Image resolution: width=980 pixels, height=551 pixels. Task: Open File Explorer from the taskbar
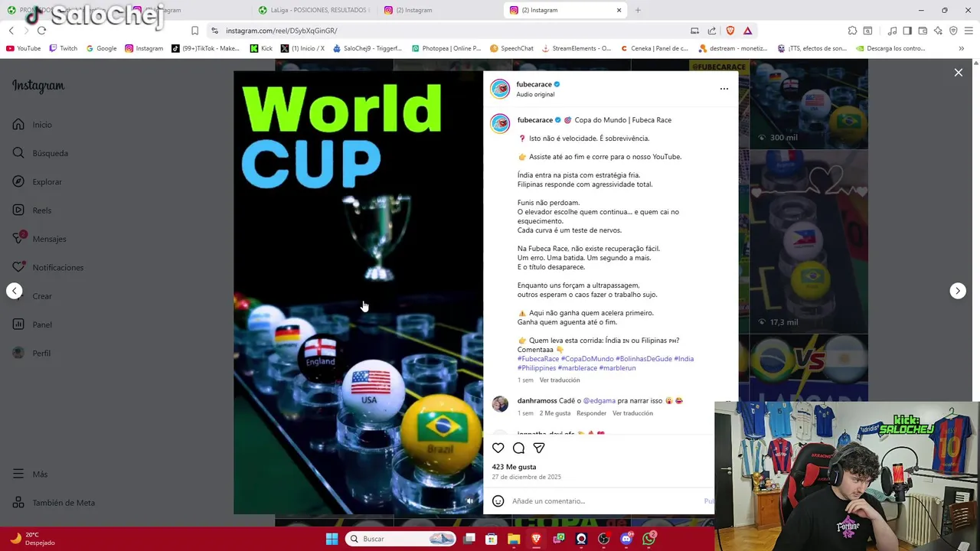coord(514,539)
